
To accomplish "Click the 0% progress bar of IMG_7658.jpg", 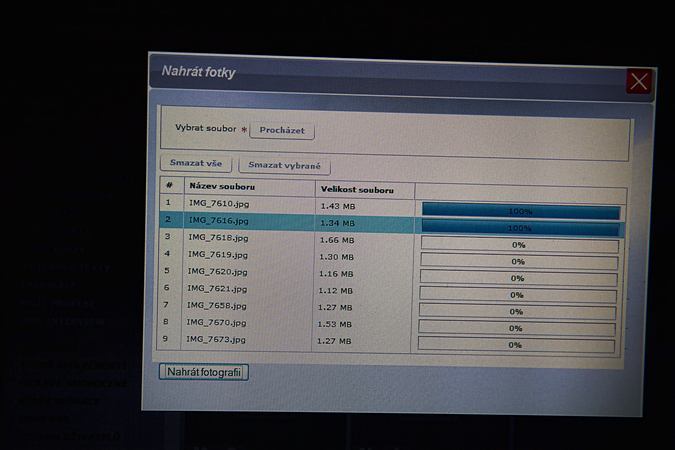I will tap(517, 312).
